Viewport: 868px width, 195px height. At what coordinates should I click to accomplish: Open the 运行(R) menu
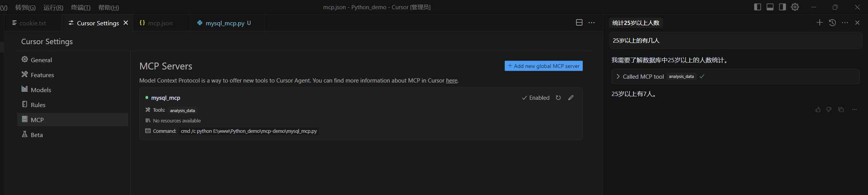tap(53, 7)
